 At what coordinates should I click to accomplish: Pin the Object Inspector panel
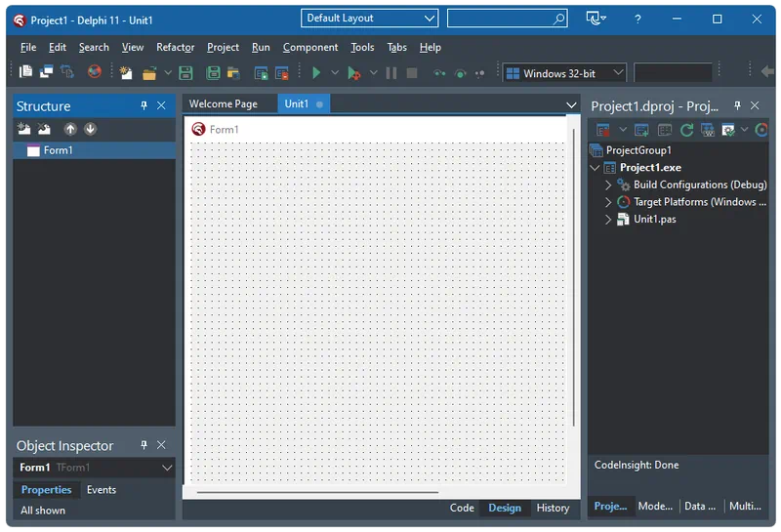point(144,445)
